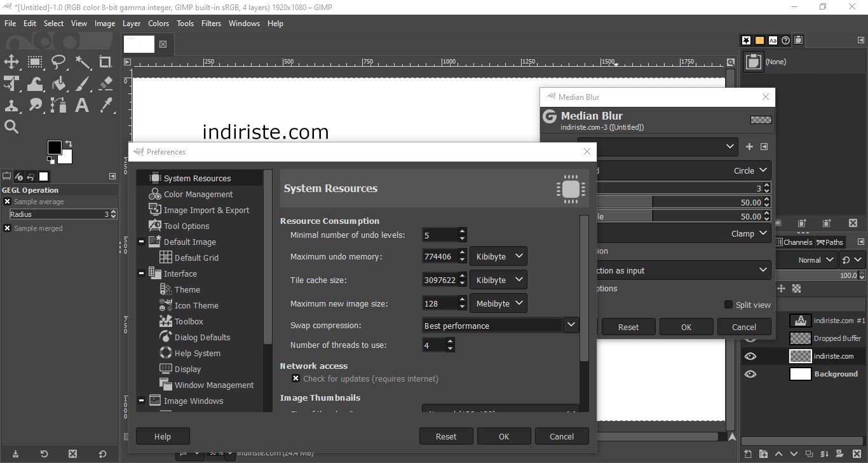
Task: Add preset plus icon in Median Blur
Action: (749, 146)
